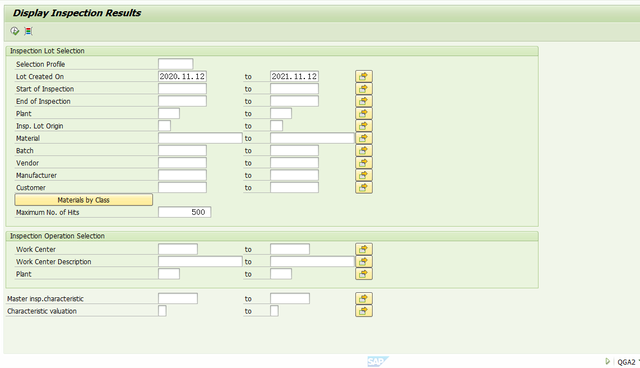
Task: Click the Lot Created On end date field
Action: tap(294, 76)
